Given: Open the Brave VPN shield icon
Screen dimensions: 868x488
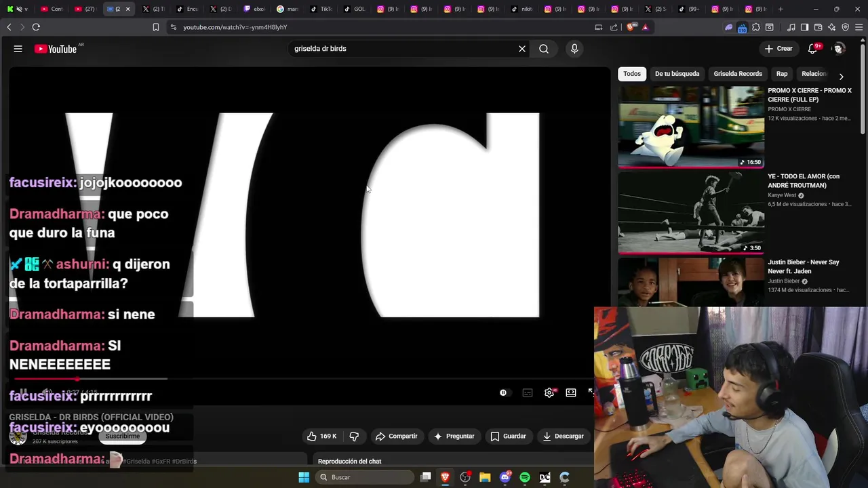Looking at the screenshot, I should pyautogui.click(x=846, y=27).
